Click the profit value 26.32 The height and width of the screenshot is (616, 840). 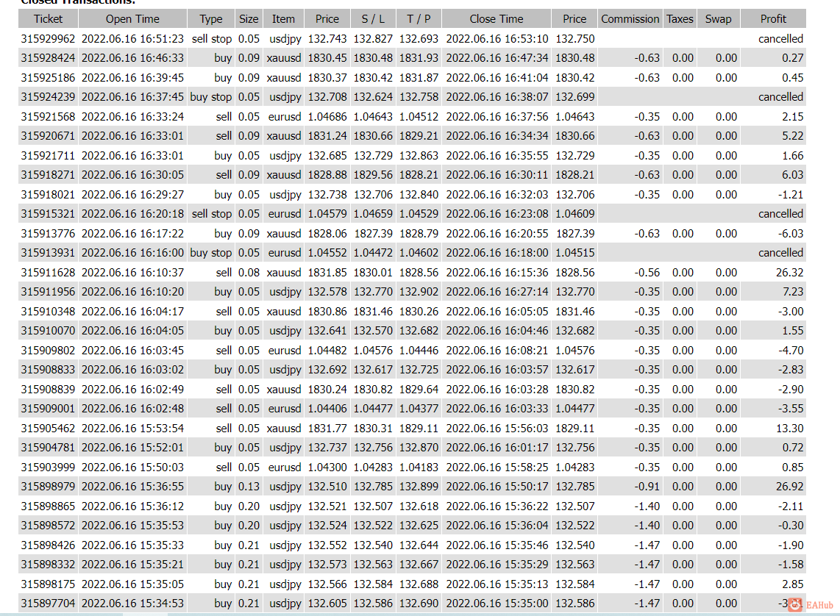[x=790, y=273]
